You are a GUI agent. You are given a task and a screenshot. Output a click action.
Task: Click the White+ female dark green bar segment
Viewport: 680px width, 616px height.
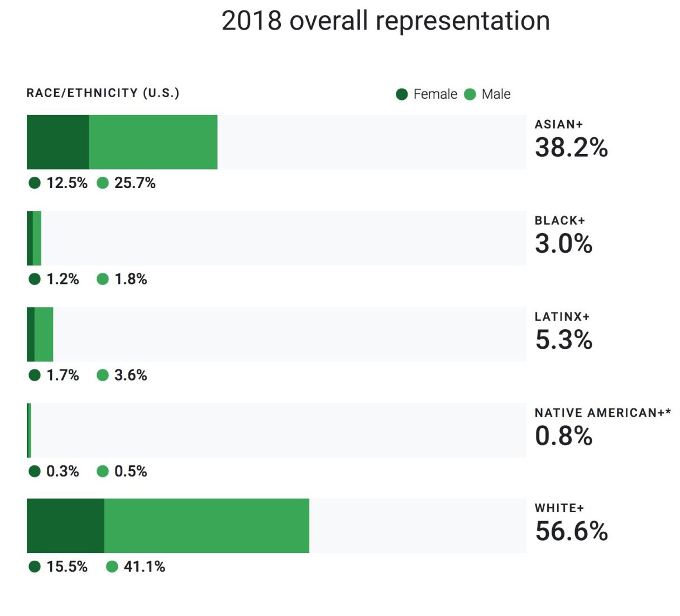[x=65, y=526]
